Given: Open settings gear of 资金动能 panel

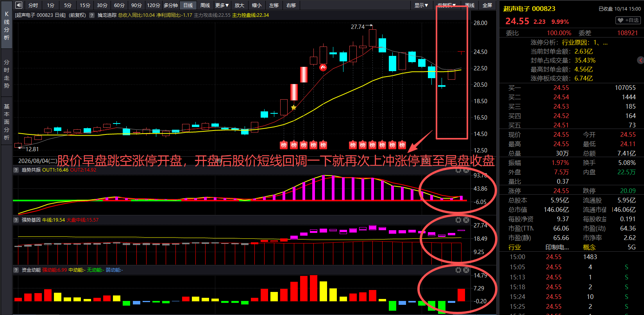Looking at the screenshot, I should tap(458, 270).
